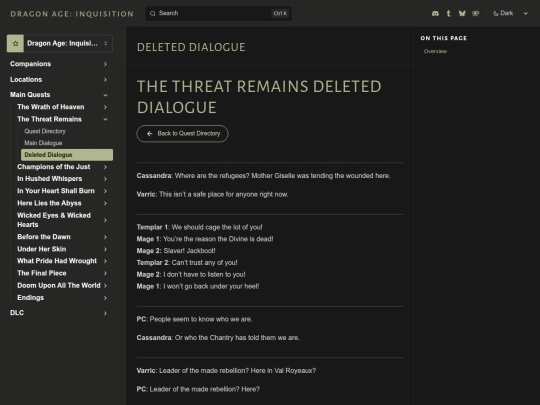Open the Ko-fi cup icon

coord(476,13)
